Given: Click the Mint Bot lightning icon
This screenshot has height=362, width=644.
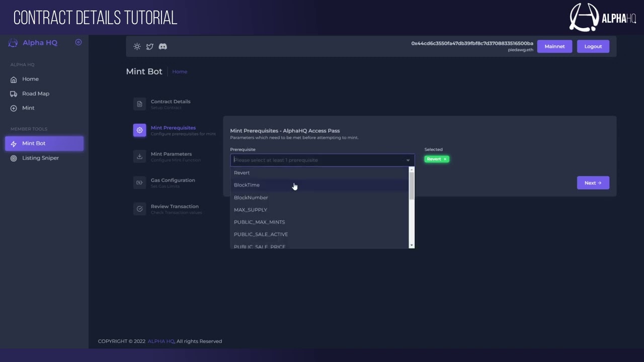Looking at the screenshot, I should click(x=14, y=144).
